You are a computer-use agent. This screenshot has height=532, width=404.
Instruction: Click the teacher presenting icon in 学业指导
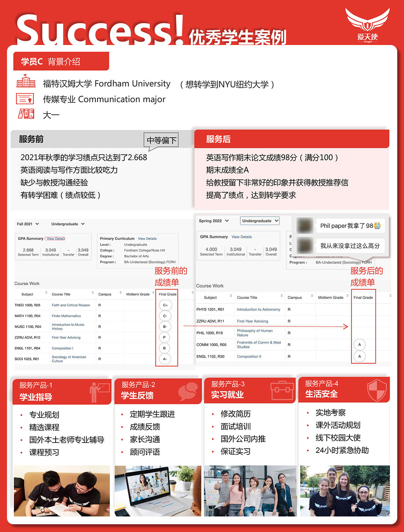[100, 392]
